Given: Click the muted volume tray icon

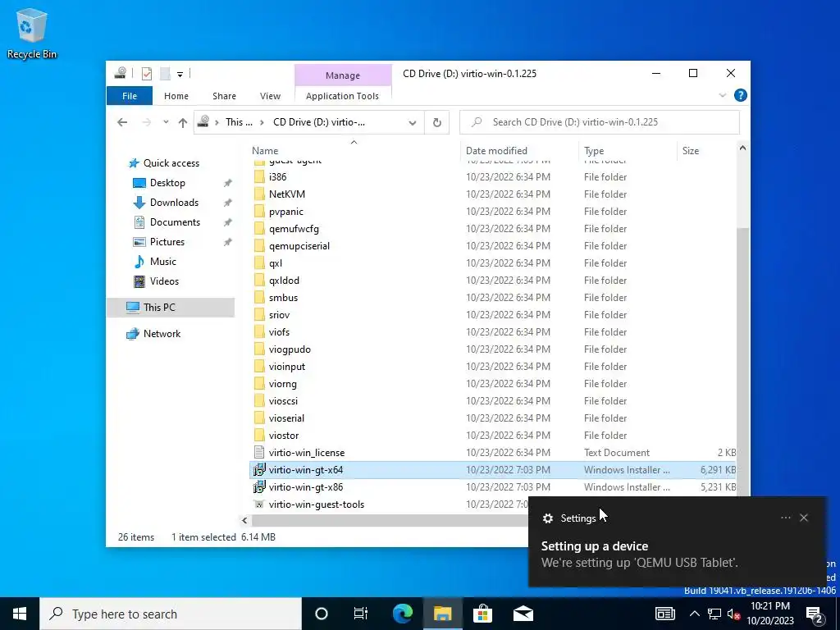Looking at the screenshot, I should [733, 614].
